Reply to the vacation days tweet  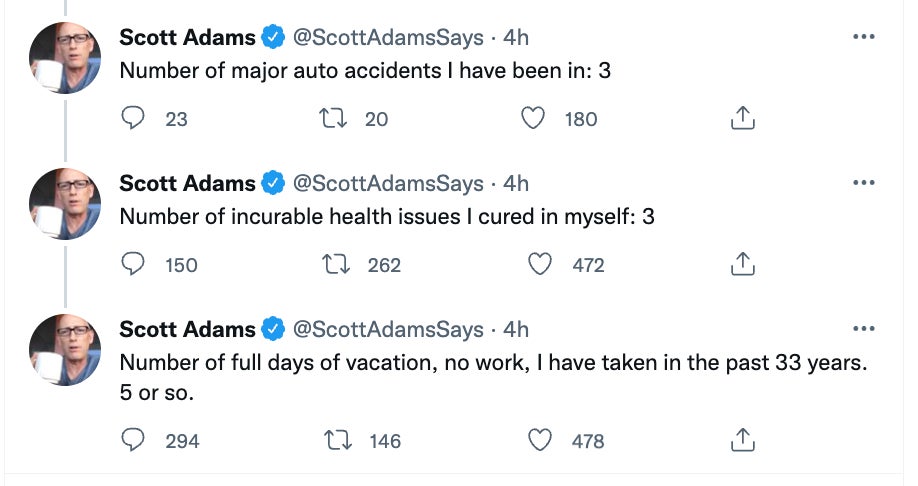point(134,439)
